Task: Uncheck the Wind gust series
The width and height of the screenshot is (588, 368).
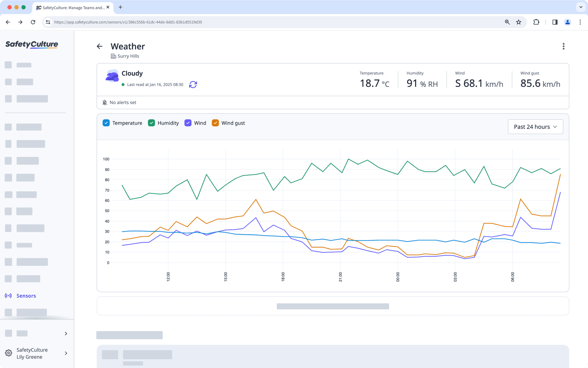Action: click(215, 123)
